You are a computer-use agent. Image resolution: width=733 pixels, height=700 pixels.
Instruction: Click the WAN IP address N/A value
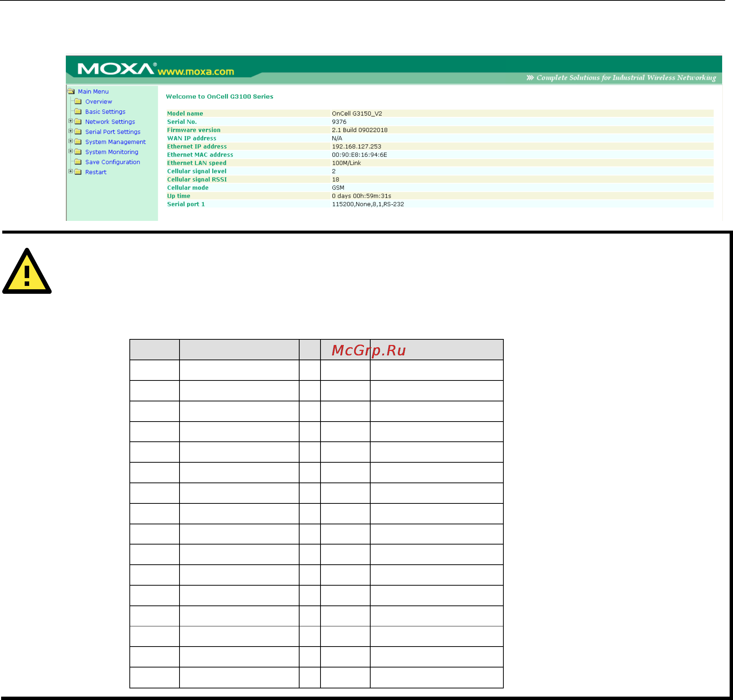[x=337, y=138]
